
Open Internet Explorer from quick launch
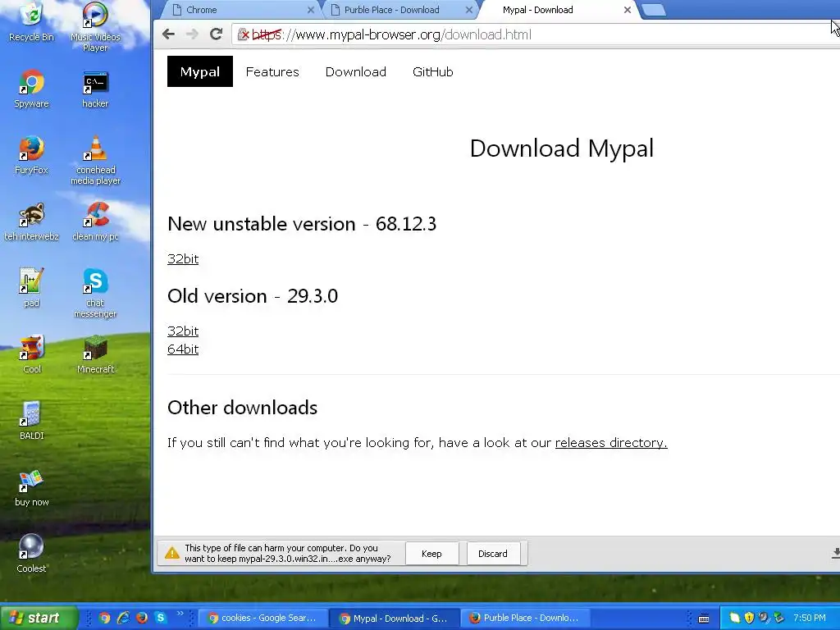pyautogui.click(x=123, y=618)
